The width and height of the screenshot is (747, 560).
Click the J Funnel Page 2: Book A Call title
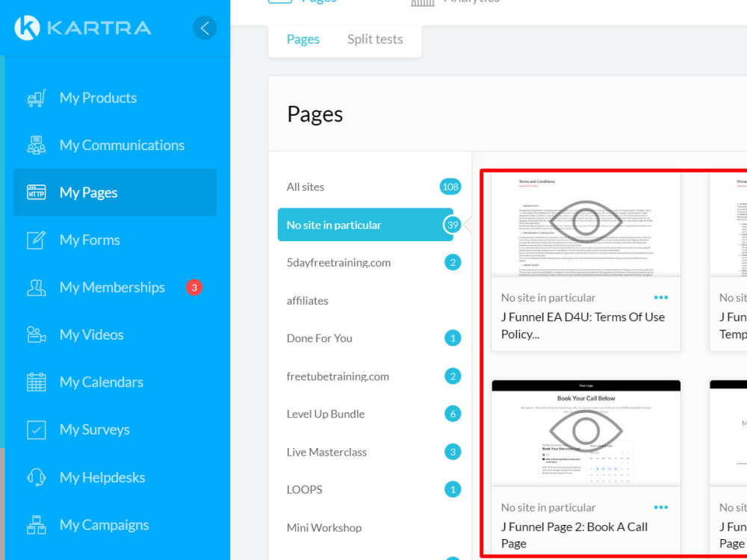[x=574, y=535]
